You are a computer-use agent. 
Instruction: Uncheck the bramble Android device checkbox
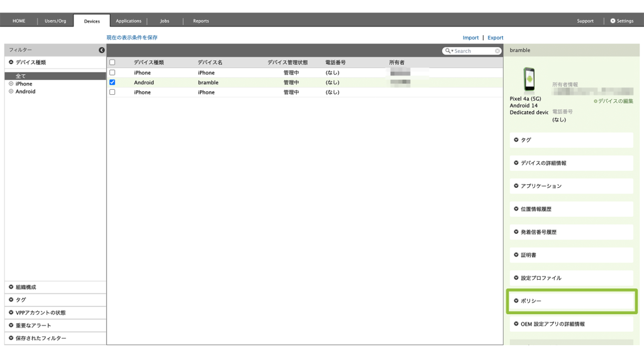113,82
